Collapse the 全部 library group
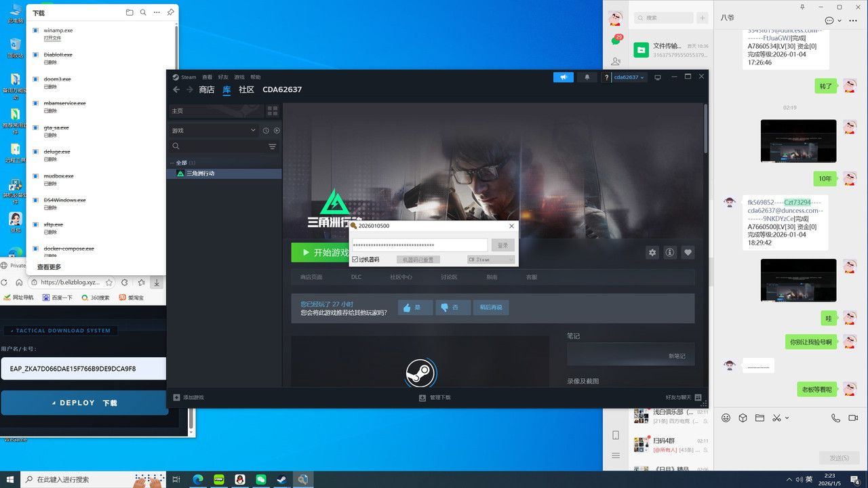This screenshot has height=488, width=868. coord(172,163)
